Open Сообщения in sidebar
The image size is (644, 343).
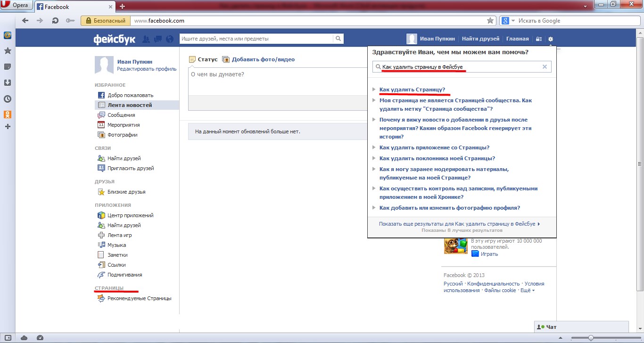point(116,115)
